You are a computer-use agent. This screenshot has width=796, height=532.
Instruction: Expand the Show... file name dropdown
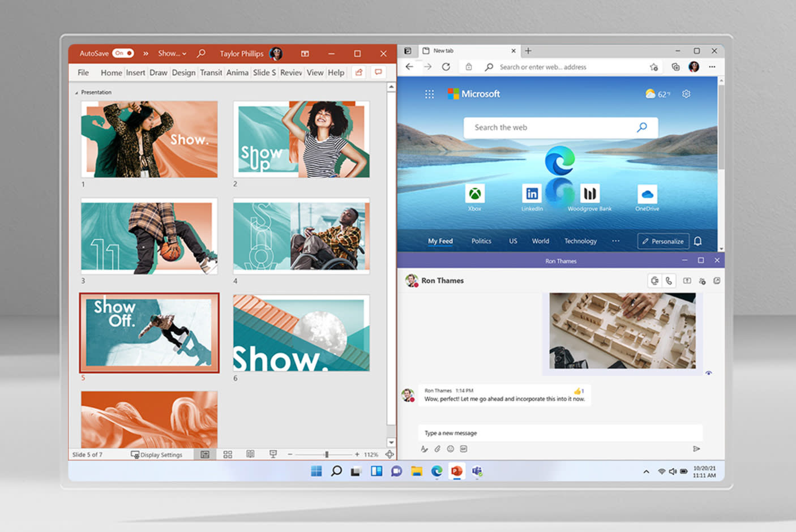(x=172, y=53)
